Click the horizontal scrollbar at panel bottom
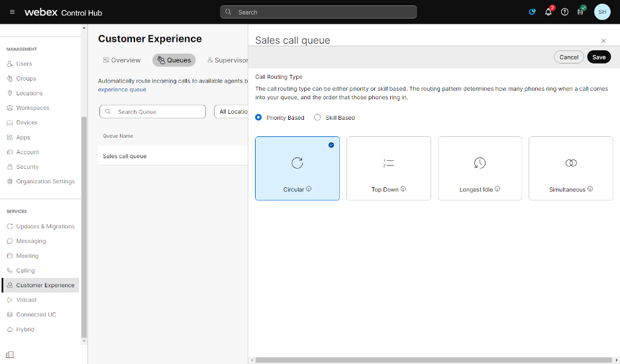The image size is (620, 364). (433, 360)
